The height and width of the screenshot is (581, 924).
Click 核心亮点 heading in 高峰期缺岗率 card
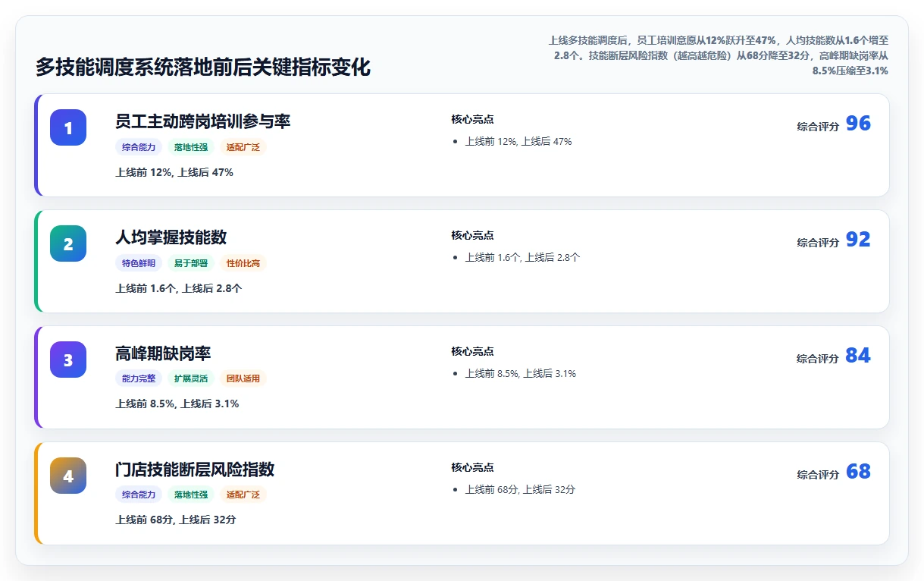click(x=472, y=351)
